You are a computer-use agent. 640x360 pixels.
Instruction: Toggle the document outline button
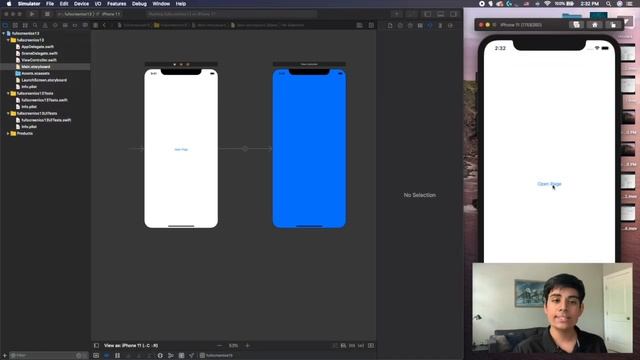point(96,346)
